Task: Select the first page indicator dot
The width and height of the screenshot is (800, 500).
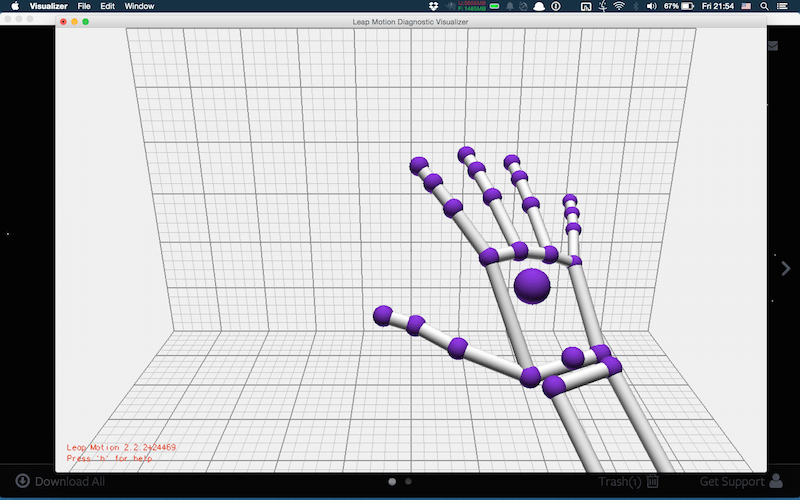Action: coord(392,481)
